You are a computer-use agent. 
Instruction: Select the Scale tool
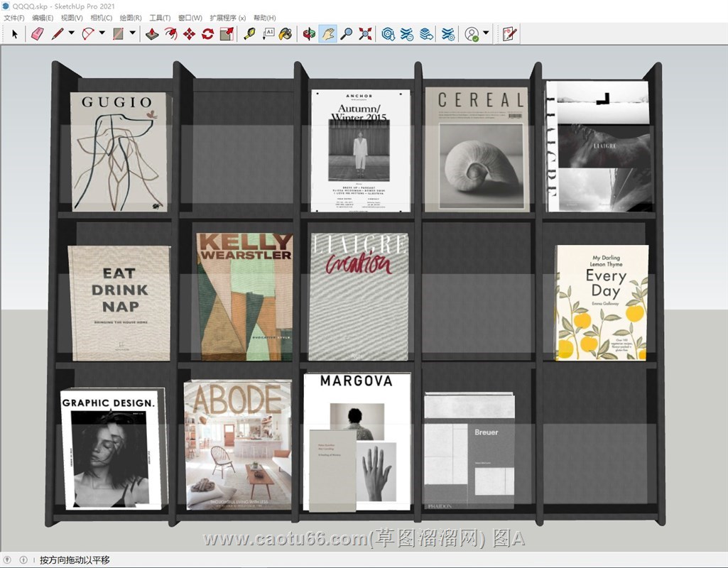pos(227,34)
